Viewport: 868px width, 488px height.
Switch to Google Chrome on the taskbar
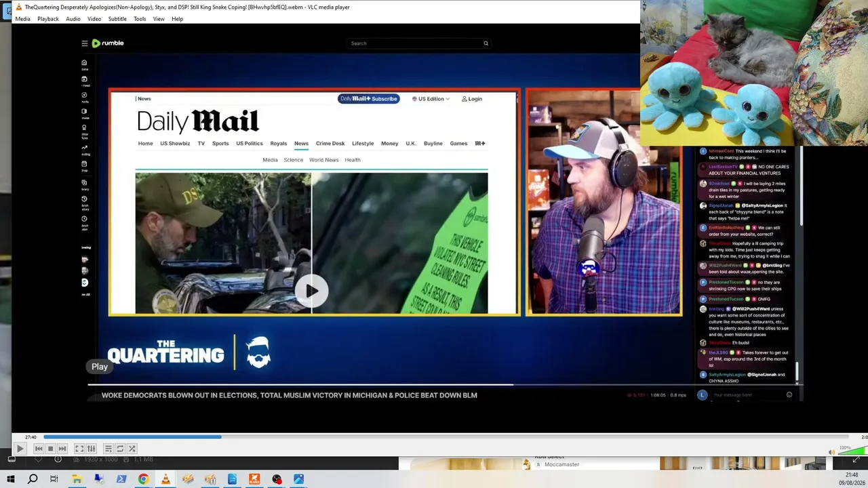pyautogui.click(x=143, y=479)
